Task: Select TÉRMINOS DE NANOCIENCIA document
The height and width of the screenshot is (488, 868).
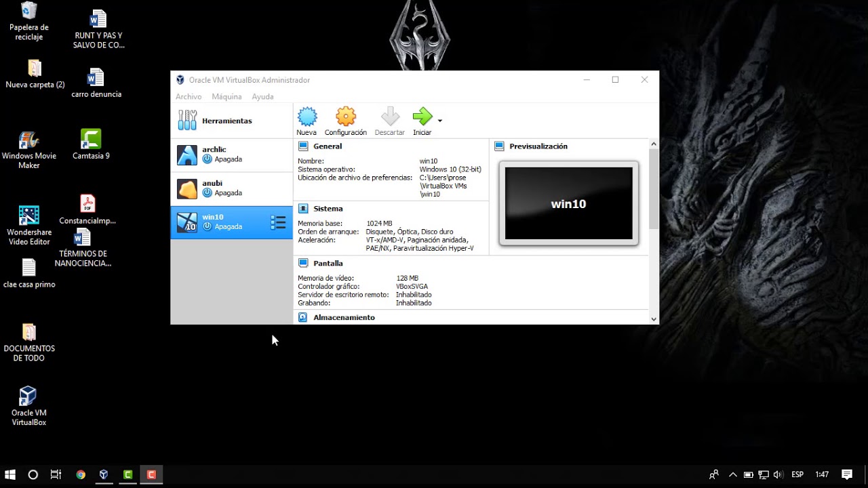Action: 83,248
